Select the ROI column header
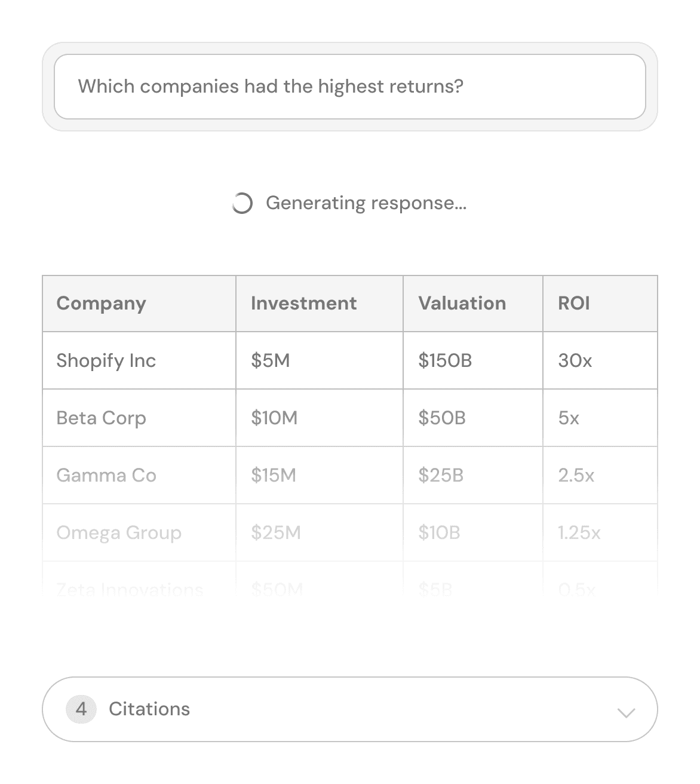 (x=600, y=304)
